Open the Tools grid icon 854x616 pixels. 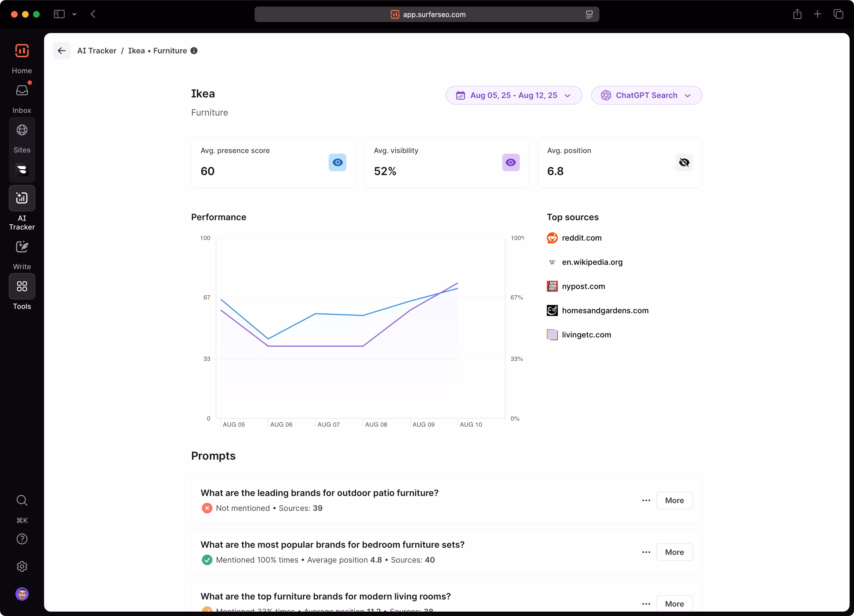pos(22,286)
